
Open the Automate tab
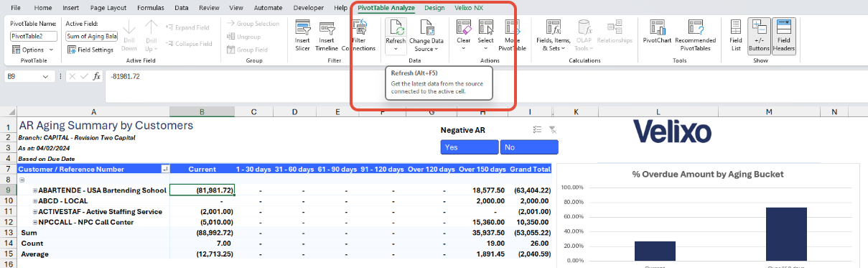268,7
